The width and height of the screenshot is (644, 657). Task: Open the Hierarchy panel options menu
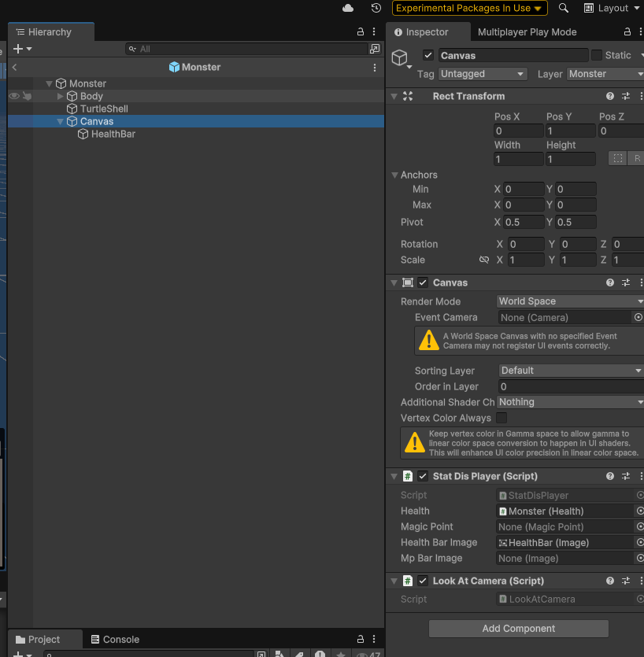tap(374, 31)
